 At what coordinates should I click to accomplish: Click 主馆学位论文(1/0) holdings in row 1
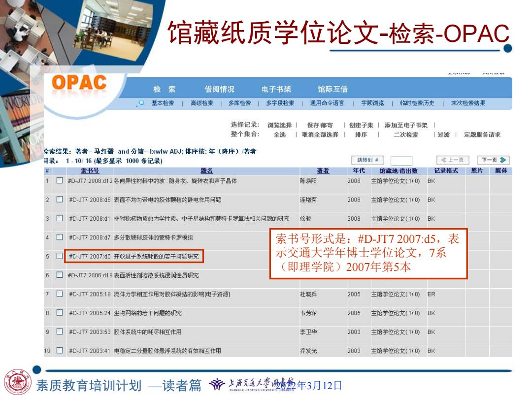pyautogui.click(x=395, y=181)
